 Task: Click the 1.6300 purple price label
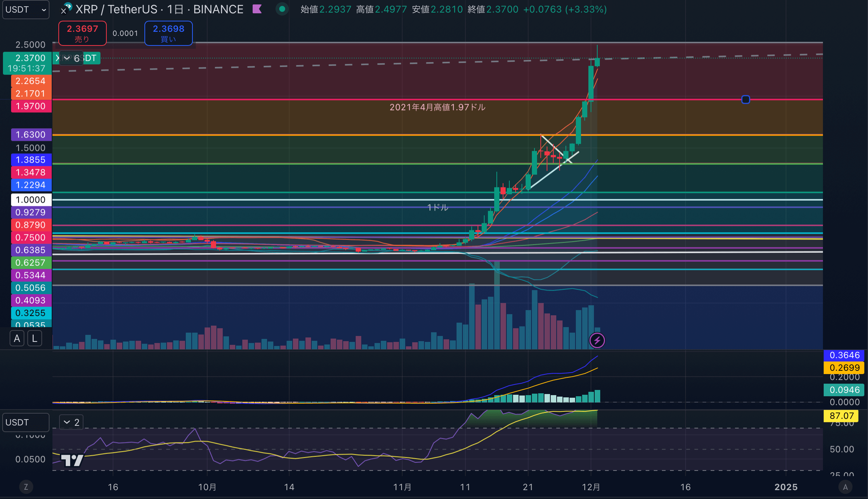[31, 135]
